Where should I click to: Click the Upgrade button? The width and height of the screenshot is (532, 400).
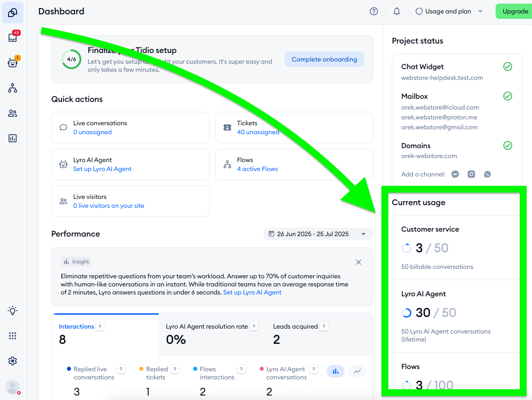(514, 11)
